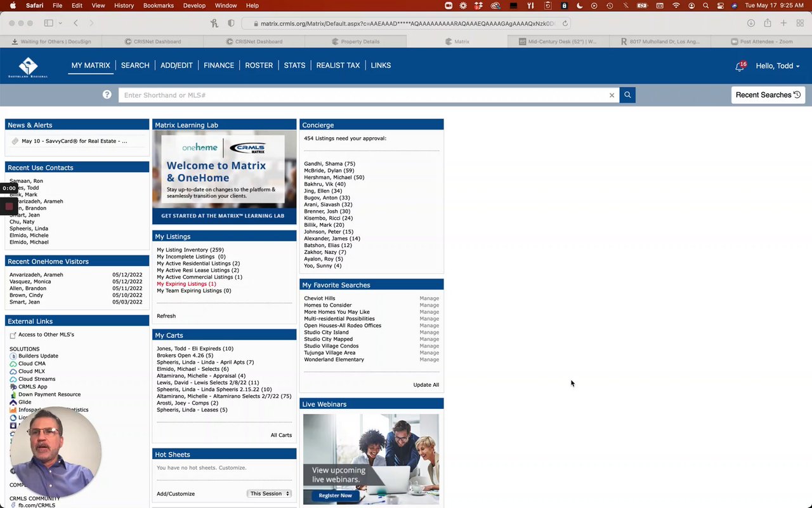Open My Expiring Listings (1)
This screenshot has height=508, width=812.
[x=187, y=284]
